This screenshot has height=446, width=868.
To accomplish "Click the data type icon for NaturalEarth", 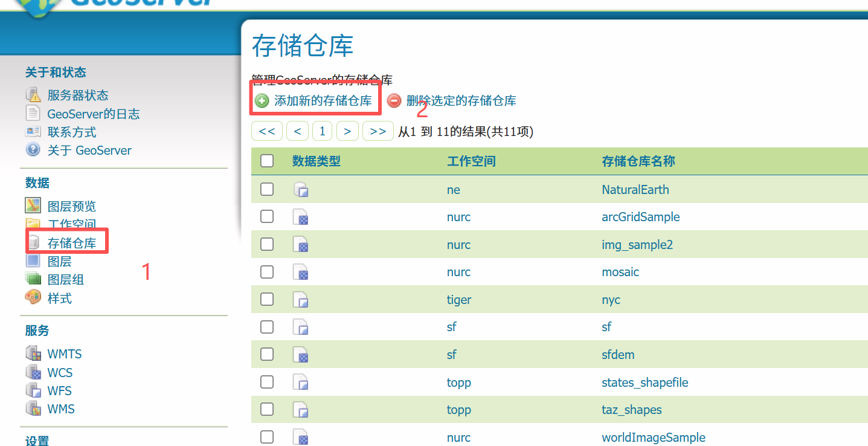I will [x=301, y=190].
